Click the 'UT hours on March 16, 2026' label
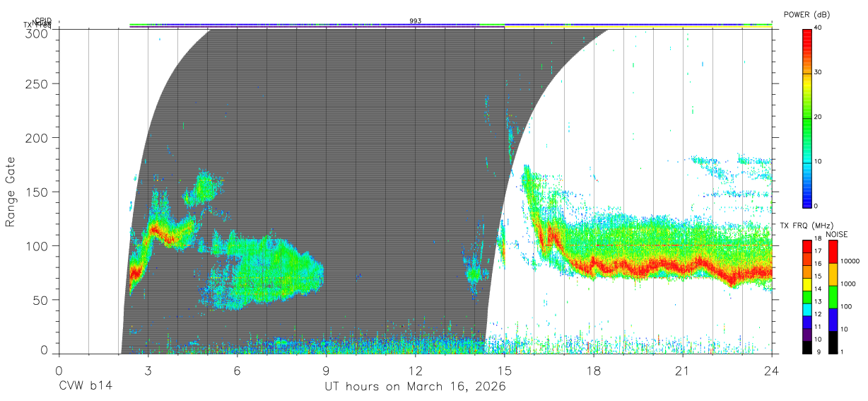Image resolution: width=868 pixels, height=401 pixels. 415,387
